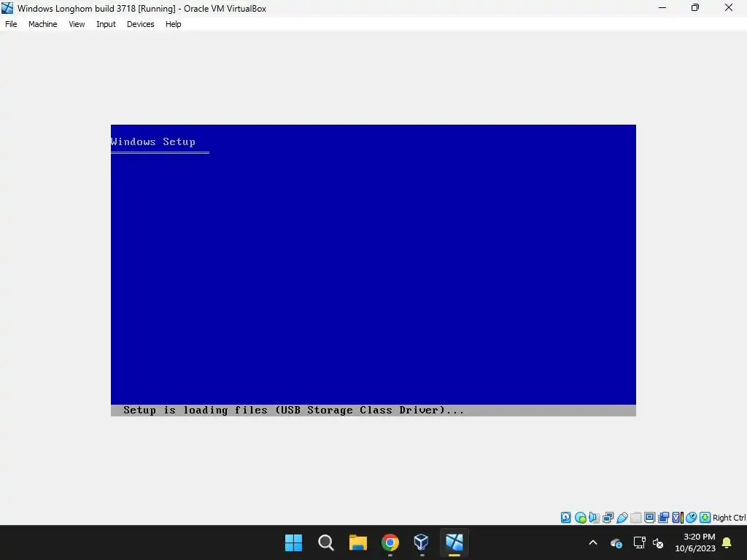Click the keyboard capture green arrow indicator

(x=705, y=518)
